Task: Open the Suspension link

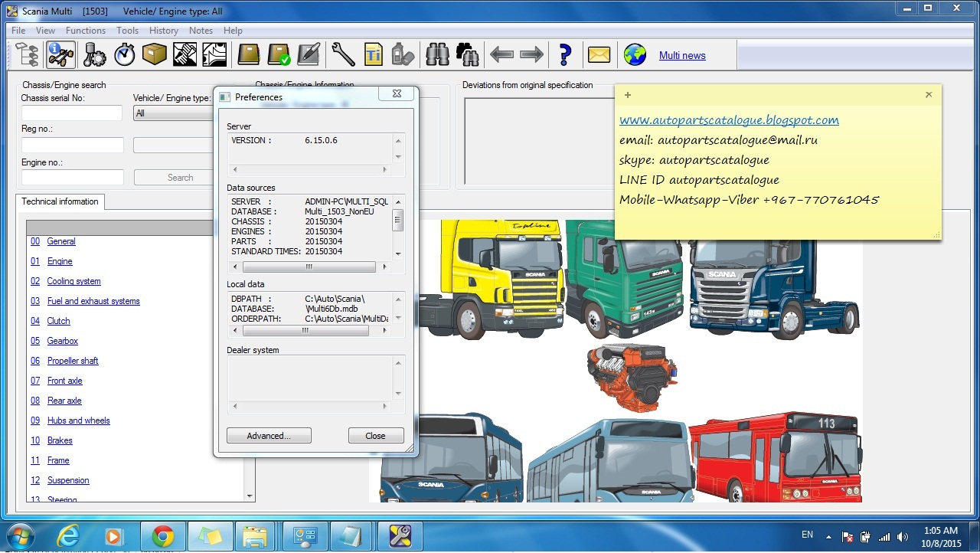Action: pos(68,480)
